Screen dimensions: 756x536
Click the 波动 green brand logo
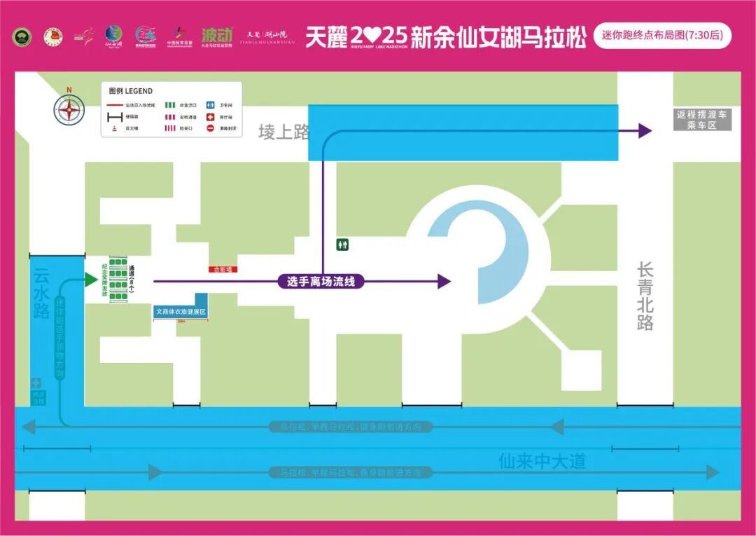[217, 36]
